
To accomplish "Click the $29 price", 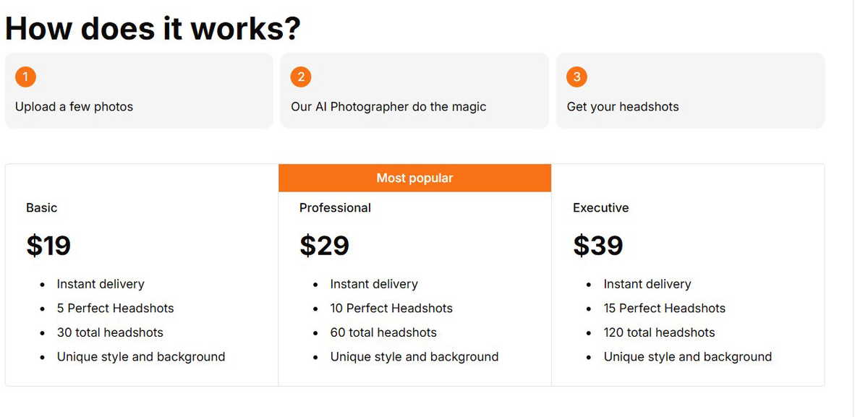I will (x=324, y=246).
